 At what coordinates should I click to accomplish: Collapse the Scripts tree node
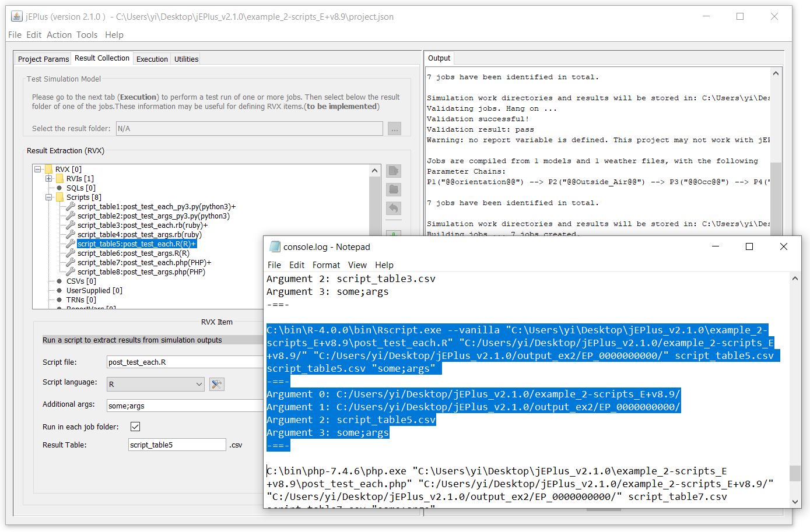(x=49, y=198)
